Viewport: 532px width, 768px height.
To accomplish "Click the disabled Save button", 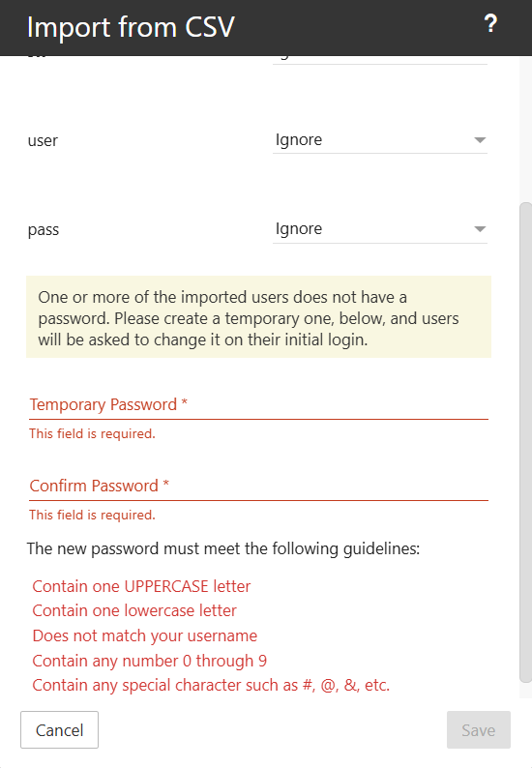I will pyautogui.click(x=479, y=730).
